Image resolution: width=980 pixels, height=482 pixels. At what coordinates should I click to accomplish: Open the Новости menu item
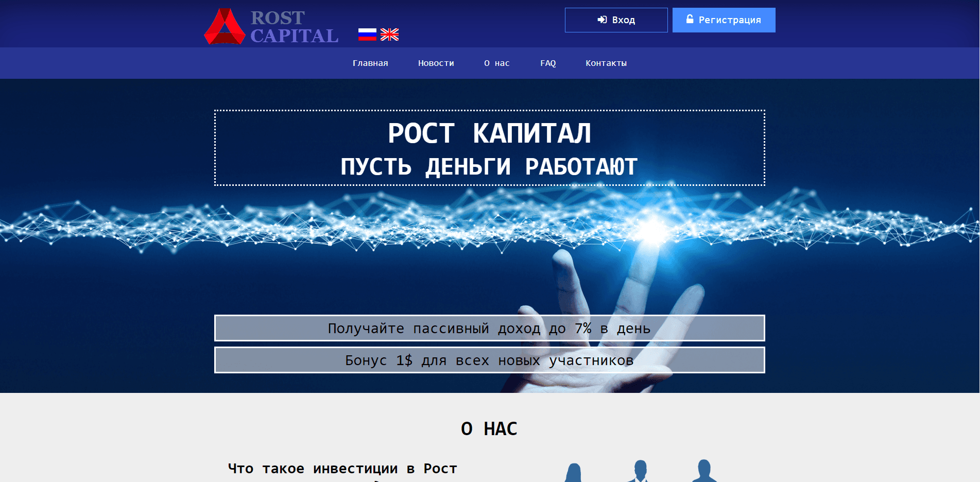click(436, 63)
